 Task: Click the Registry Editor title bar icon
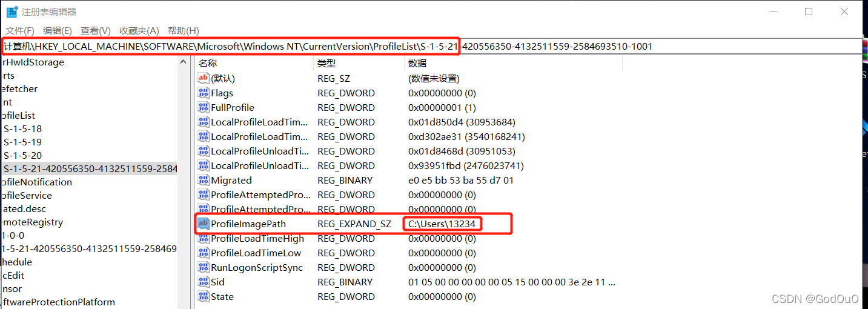point(12,12)
